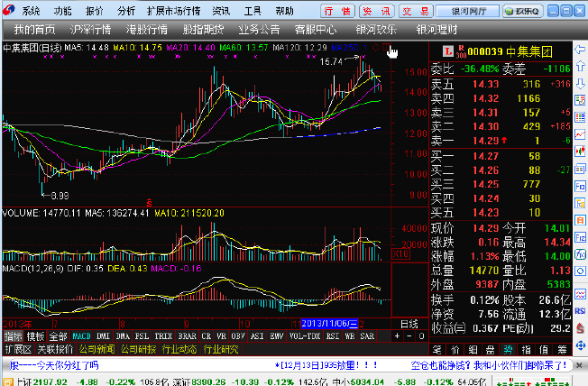Close the scrolling news banner
588x386 pixels.
579,365
